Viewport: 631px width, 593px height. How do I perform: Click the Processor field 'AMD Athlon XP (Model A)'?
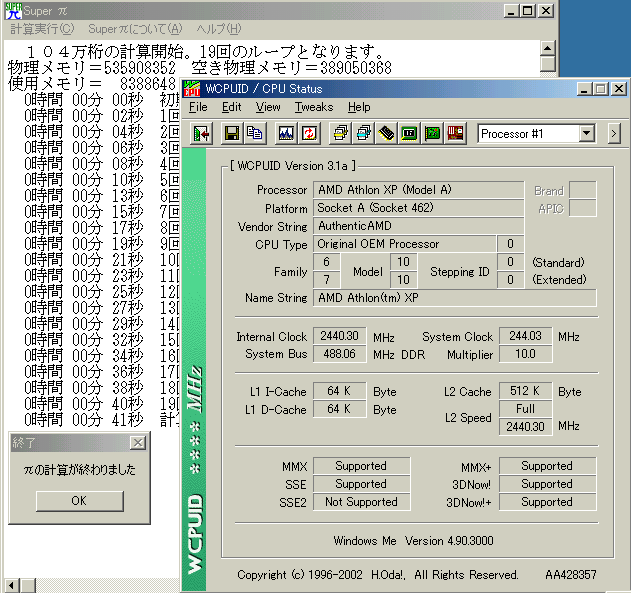[419, 189]
